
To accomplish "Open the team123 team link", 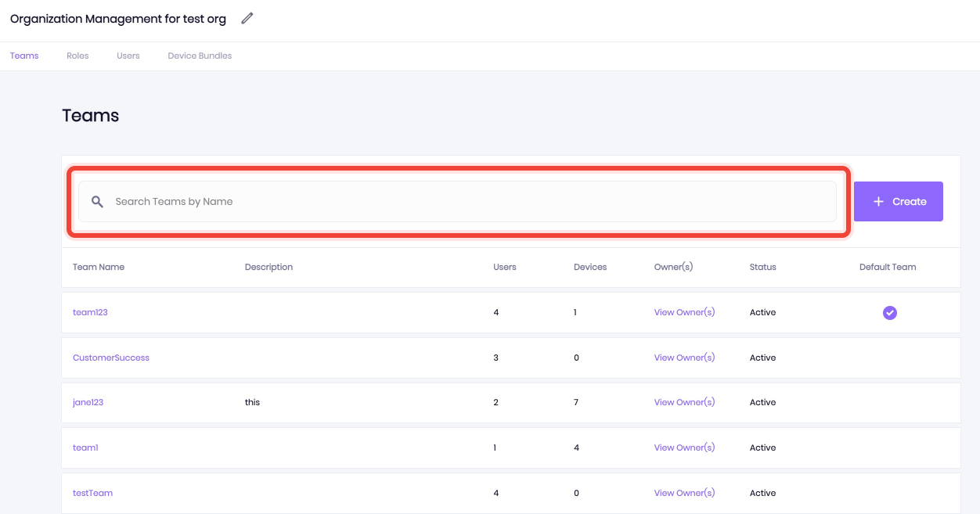I will pyautogui.click(x=90, y=312).
